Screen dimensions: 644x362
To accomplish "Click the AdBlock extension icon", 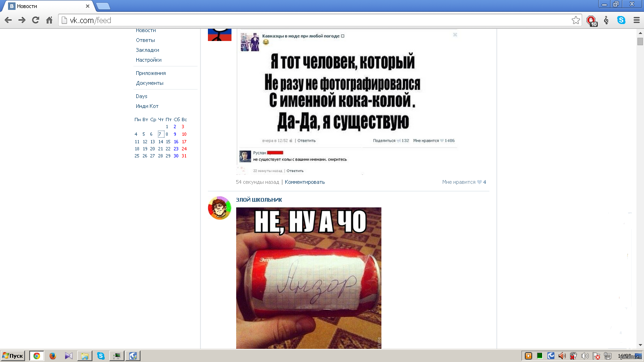I will (591, 20).
